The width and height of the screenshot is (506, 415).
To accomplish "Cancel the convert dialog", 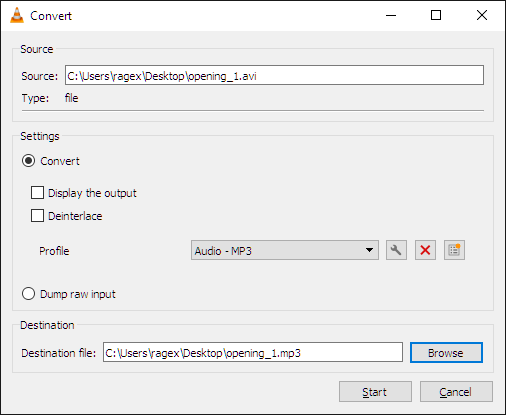I will pos(456,392).
